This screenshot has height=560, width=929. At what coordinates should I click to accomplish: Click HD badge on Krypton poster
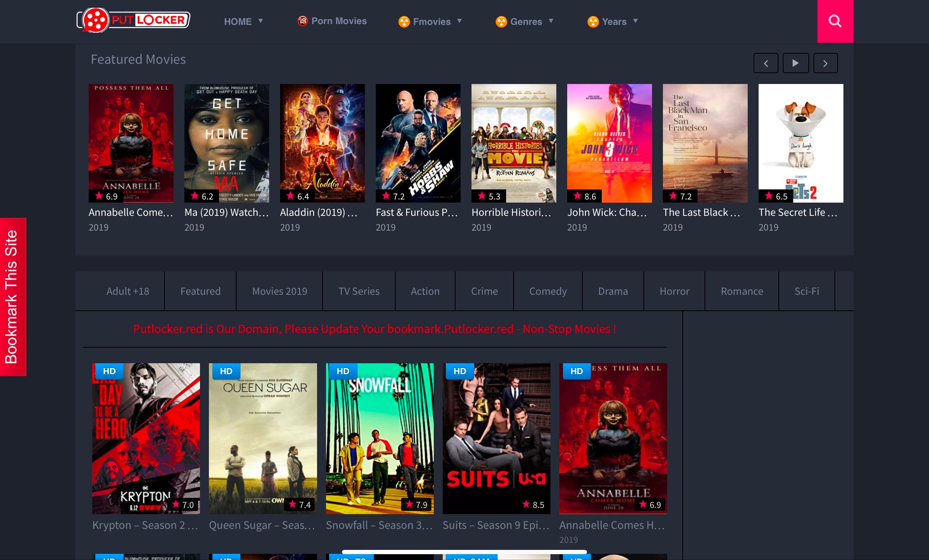tap(109, 371)
